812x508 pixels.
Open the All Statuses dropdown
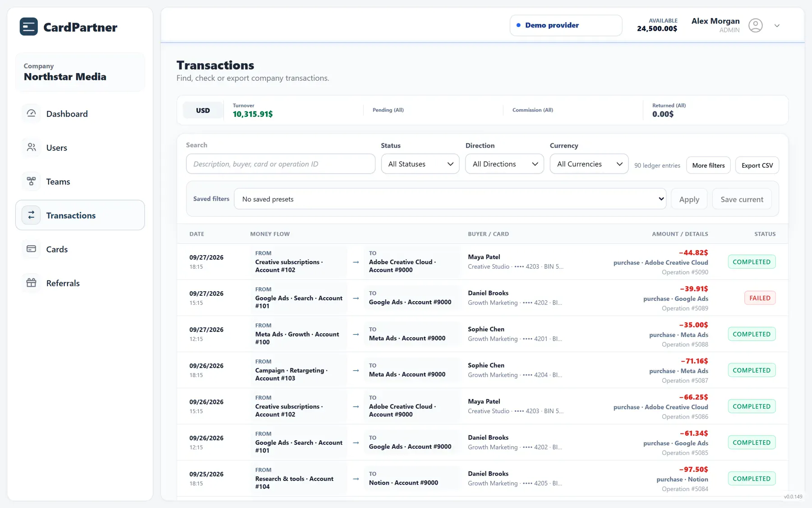[420, 164]
